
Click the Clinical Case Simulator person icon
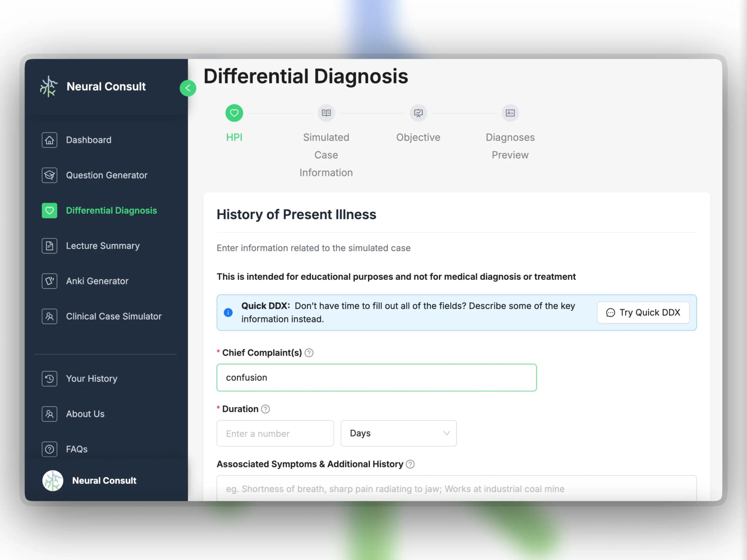coord(49,316)
